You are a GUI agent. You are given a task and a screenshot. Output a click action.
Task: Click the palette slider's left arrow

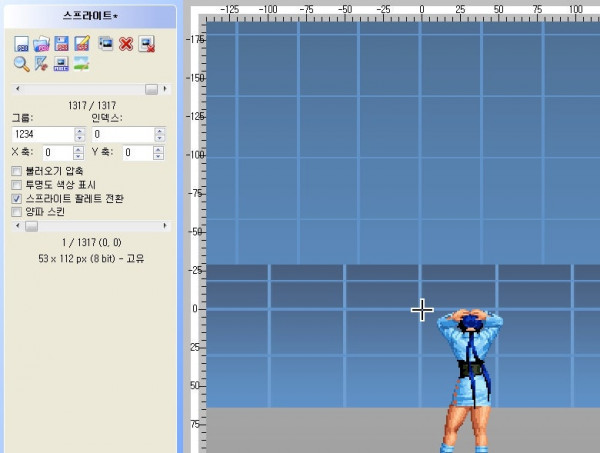pos(18,226)
